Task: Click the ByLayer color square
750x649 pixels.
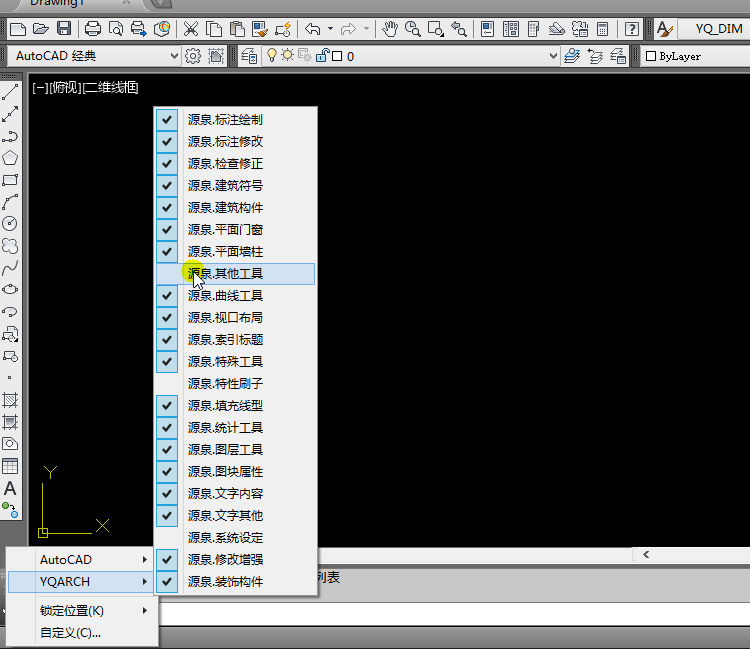Action: [651, 56]
